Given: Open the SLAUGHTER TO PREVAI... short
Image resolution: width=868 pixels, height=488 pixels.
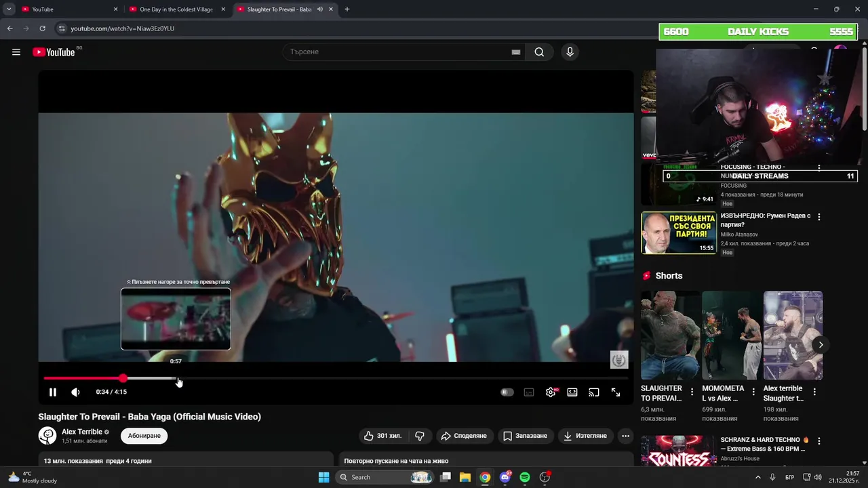Looking at the screenshot, I should point(671,335).
